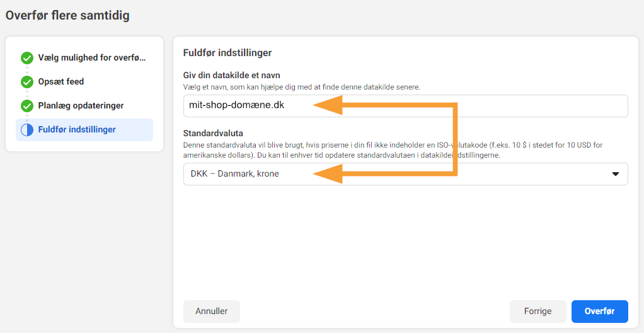Click the blue Overfør button

coord(600,311)
